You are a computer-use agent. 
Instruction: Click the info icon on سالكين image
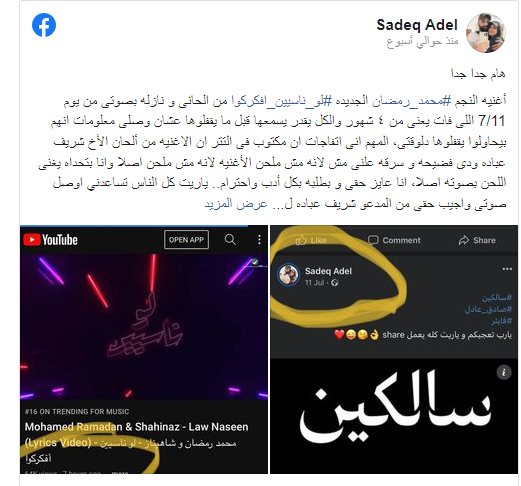coord(504,372)
